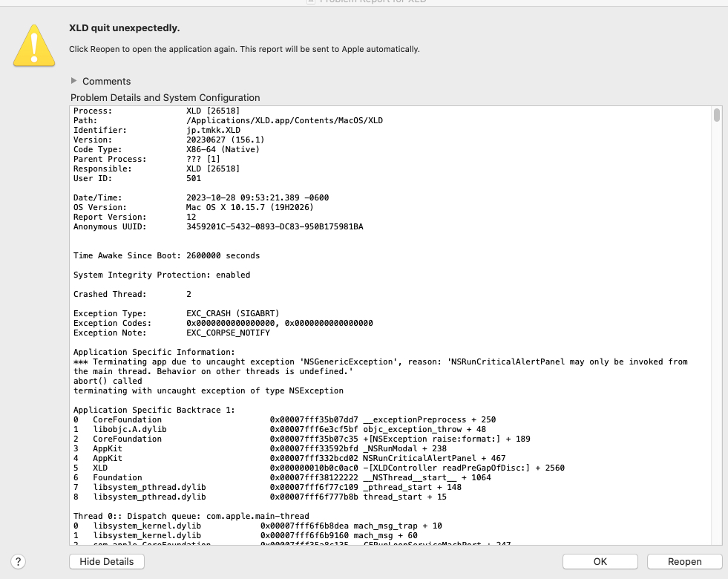Click the 'Report Version:' line

(134, 217)
